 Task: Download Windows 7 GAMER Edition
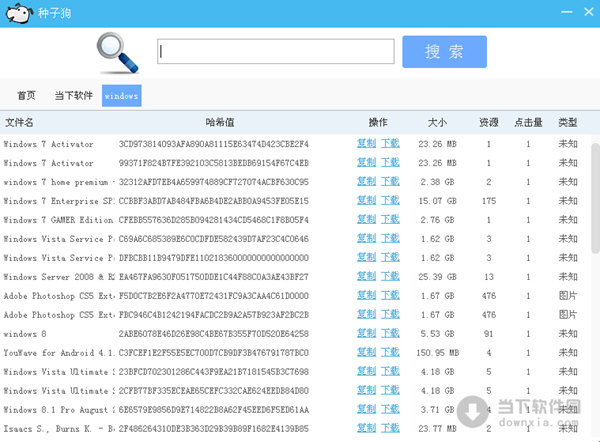(x=390, y=220)
